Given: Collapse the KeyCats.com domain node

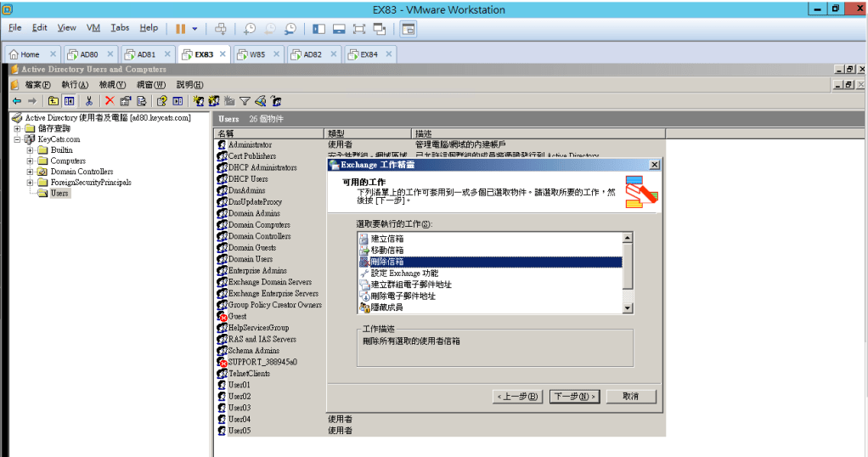Looking at the screenshot, I should 18,138.
